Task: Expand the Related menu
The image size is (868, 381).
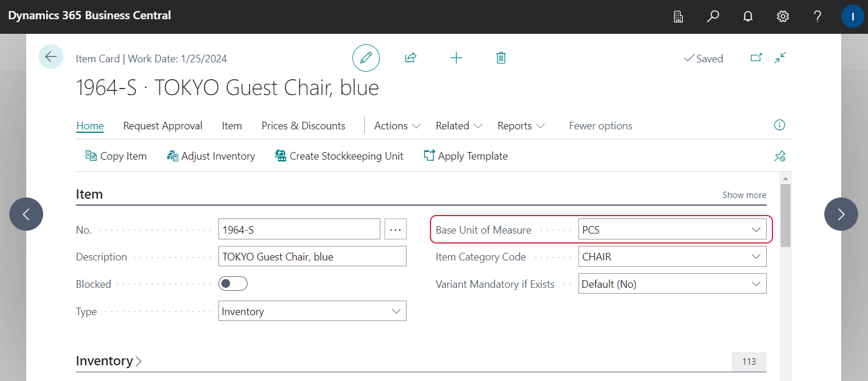Action: coord(459,126)
